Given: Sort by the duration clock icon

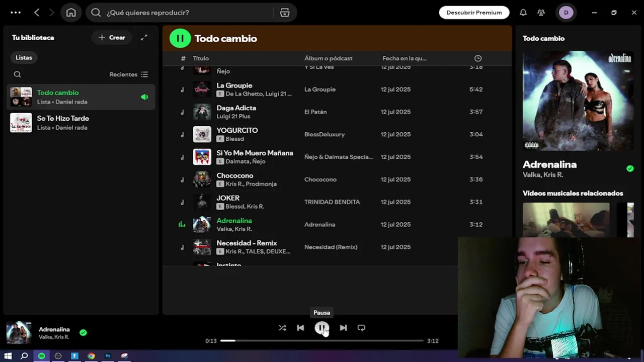Looking at the screenshot, I should coord(478,58).
